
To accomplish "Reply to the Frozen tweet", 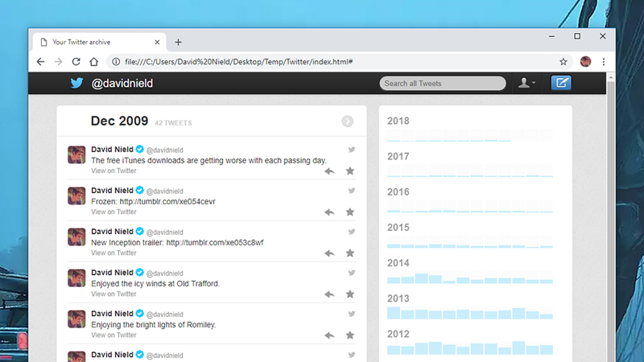I will [329, 212].
